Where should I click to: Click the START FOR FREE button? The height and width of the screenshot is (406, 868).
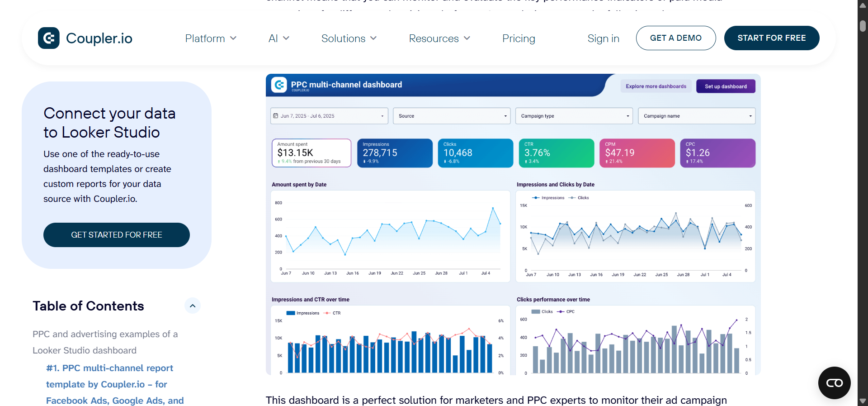772,38
